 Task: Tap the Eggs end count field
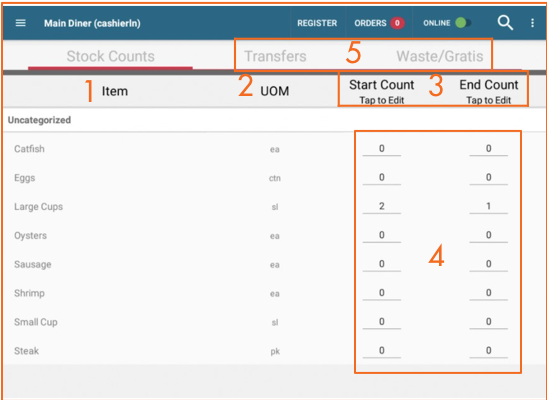(488, 178)
